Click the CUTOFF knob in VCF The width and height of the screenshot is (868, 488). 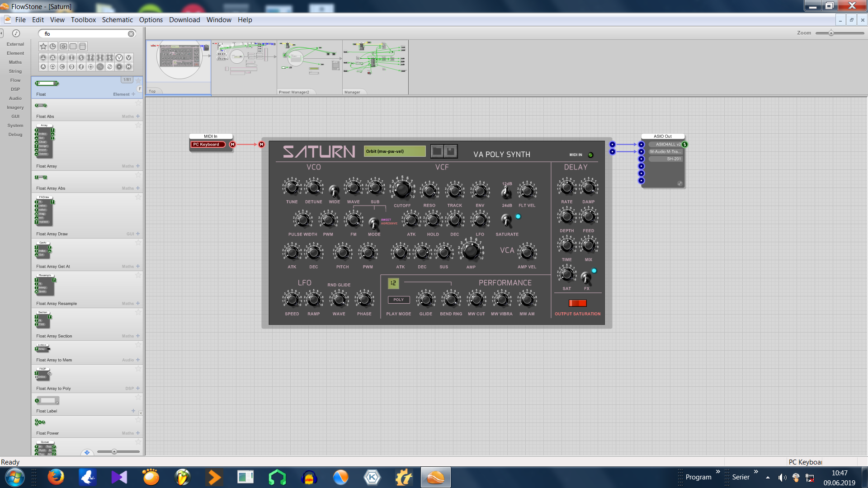402,189
